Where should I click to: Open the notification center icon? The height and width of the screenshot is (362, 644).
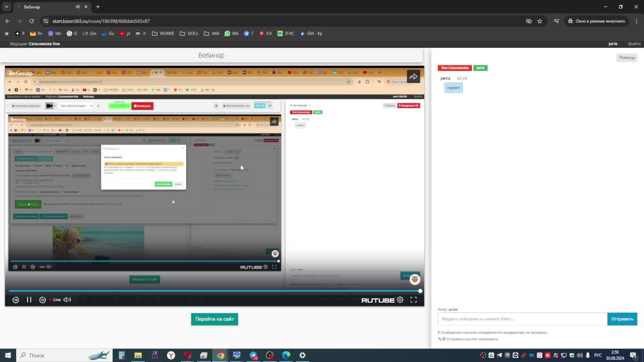point(633,355)
